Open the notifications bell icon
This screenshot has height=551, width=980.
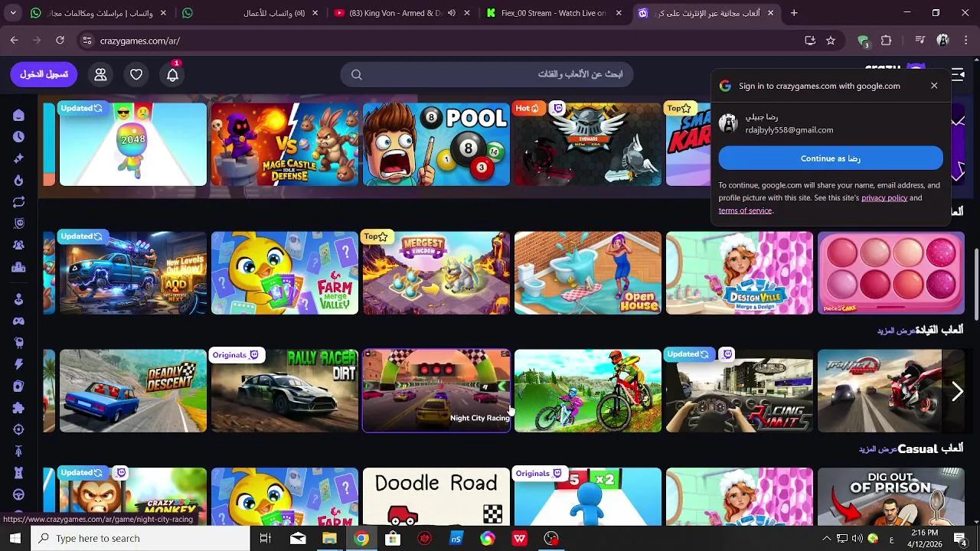click(172, 74)
